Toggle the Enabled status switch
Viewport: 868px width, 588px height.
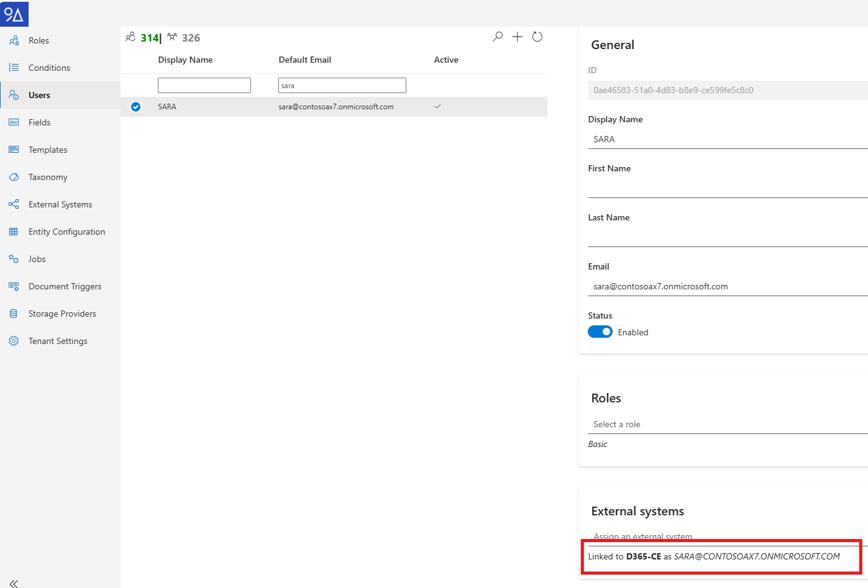click(600, 332)
